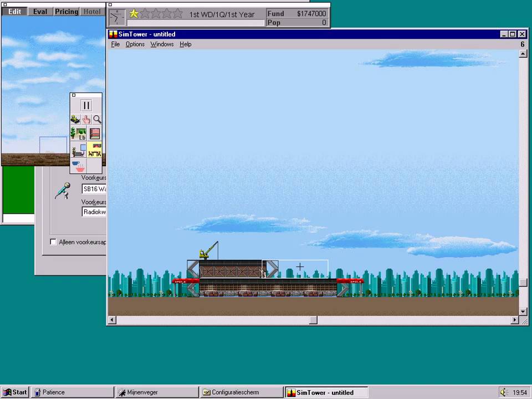The height and width of the screenshot is (399, 532).
Task: Choose the coffee cup restaurant tool
Action: click(x=78, y=166)
